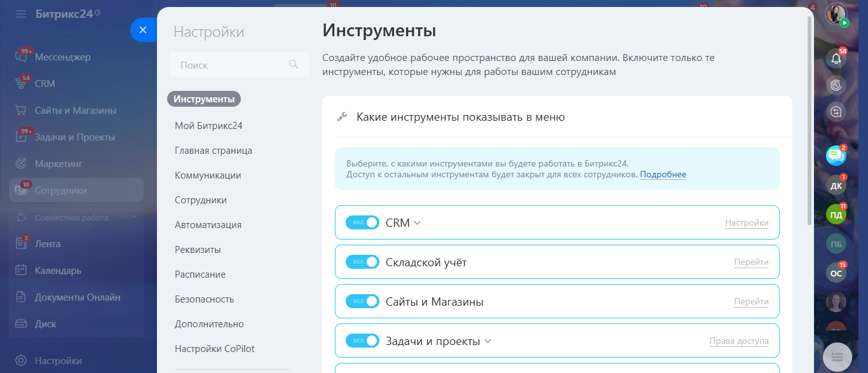Click the settings panel vertical scrollbar
The width and height of the screenshot is (868, 373).
pos(810,121)
